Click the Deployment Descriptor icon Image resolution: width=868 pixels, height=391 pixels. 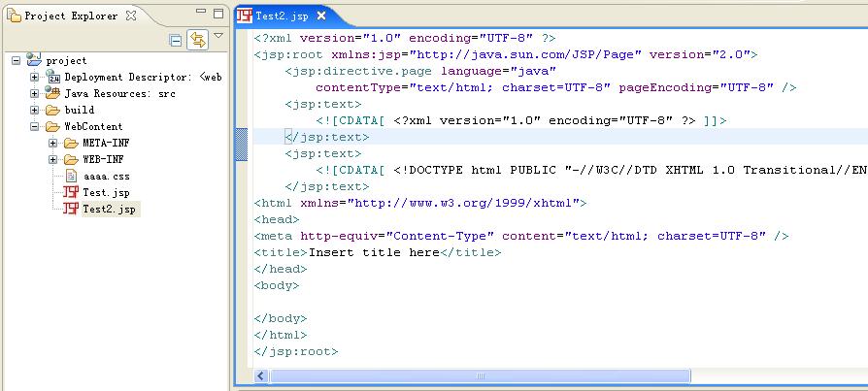[x=52, y=77]
